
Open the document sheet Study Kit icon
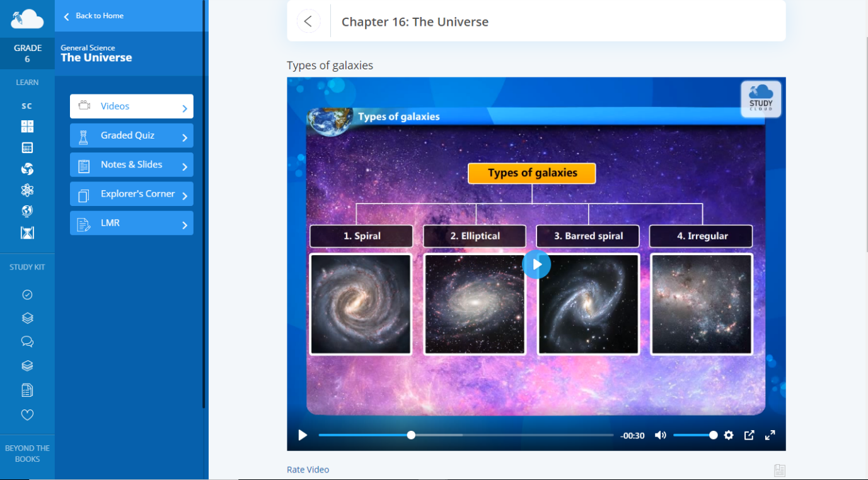[27, 391]
